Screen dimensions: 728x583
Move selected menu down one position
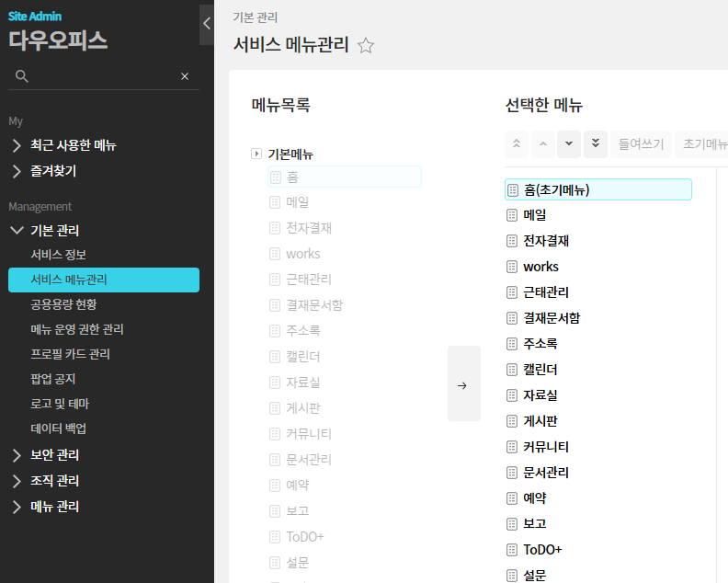569,143
